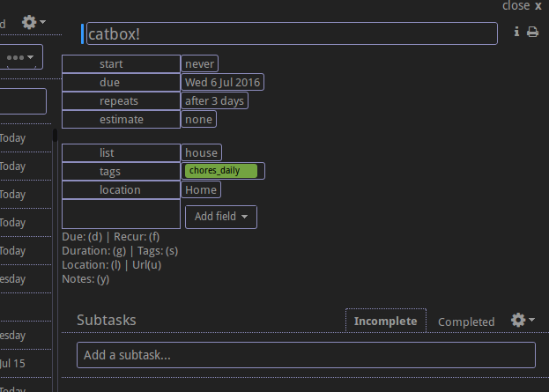Click the Subtasks heading
This screenshot has width=549, height=392.
[x=107, y=321]
